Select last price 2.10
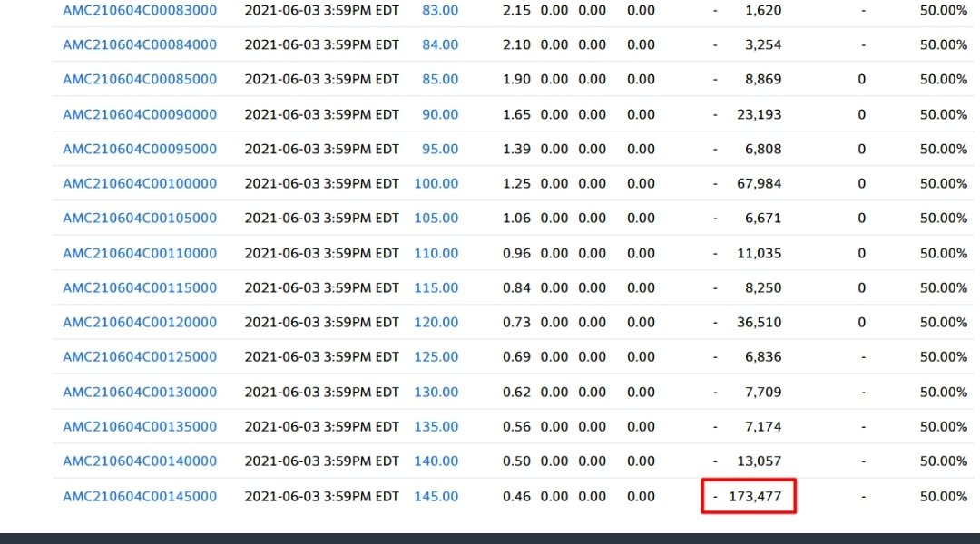980x544 pixels. coord(517,45)
